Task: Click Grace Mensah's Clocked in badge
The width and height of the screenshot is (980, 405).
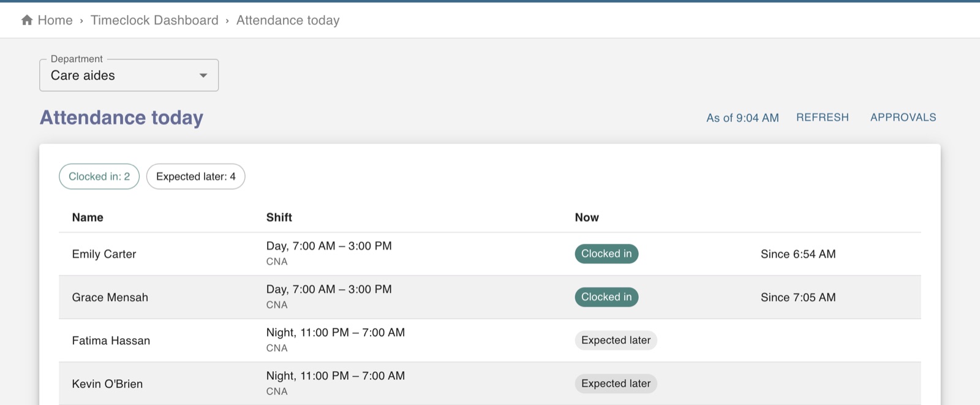Action: (x=606, y=297)
